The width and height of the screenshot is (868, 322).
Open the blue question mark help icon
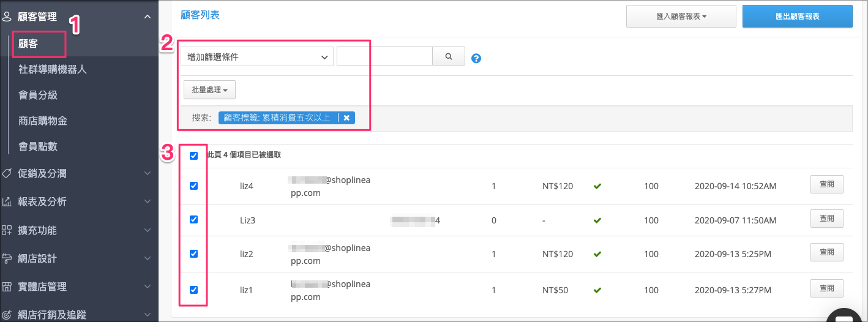[x=476, y=59]
